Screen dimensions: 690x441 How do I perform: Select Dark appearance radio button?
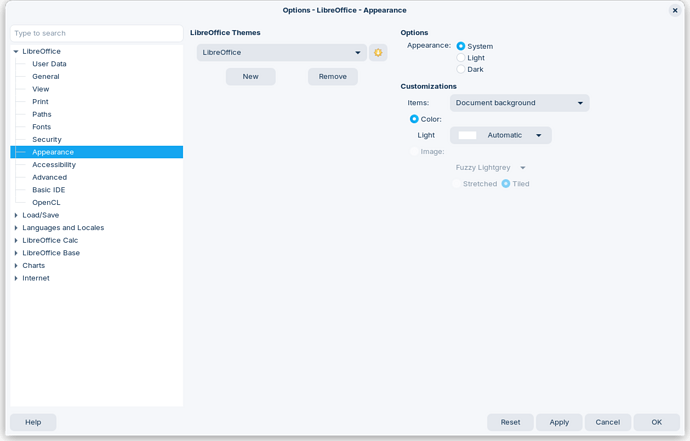[460, 69]
